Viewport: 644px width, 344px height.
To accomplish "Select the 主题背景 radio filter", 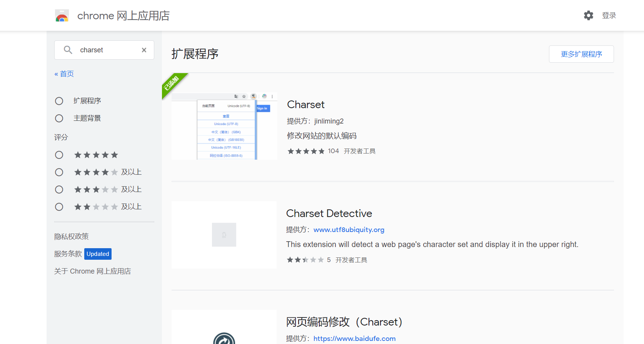I will tap(59, 118).
